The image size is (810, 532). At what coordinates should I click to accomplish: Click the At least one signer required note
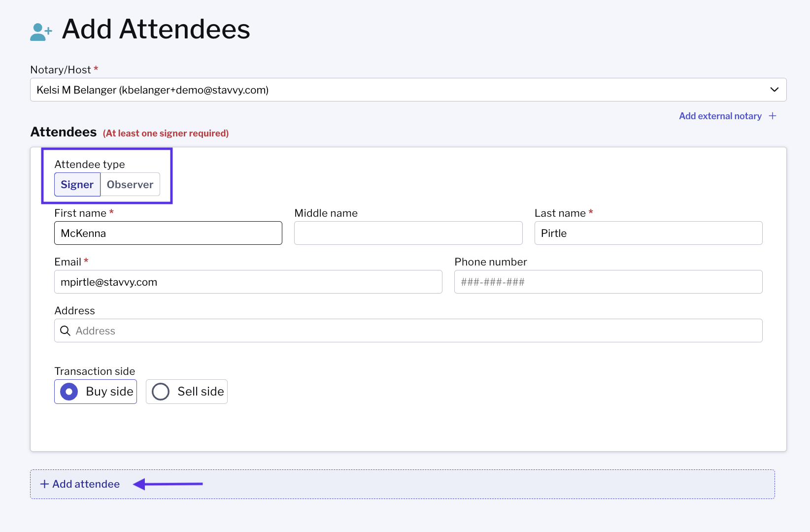(166, 133)
